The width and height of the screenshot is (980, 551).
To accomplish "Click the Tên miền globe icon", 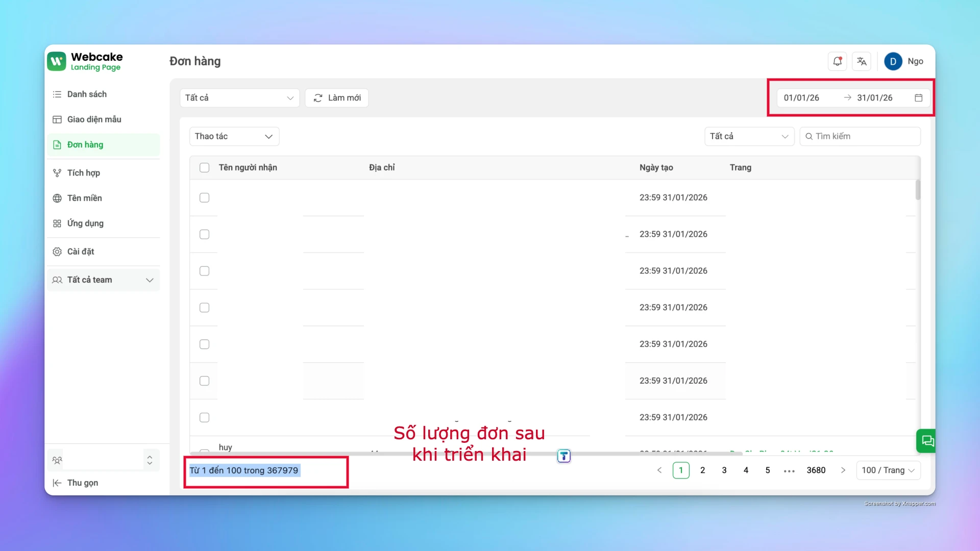I will pyautogui.click(x=57, y=198).
